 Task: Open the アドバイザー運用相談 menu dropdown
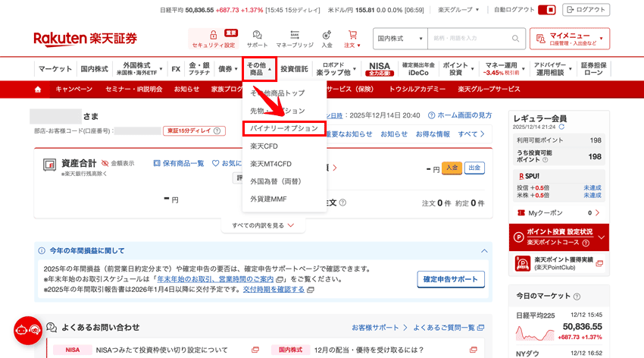point(552,68)
